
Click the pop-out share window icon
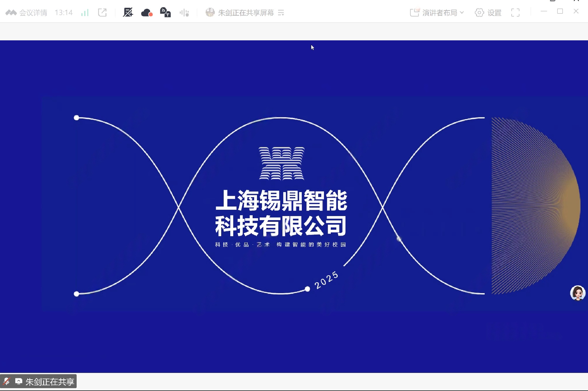tap(102, 13)
